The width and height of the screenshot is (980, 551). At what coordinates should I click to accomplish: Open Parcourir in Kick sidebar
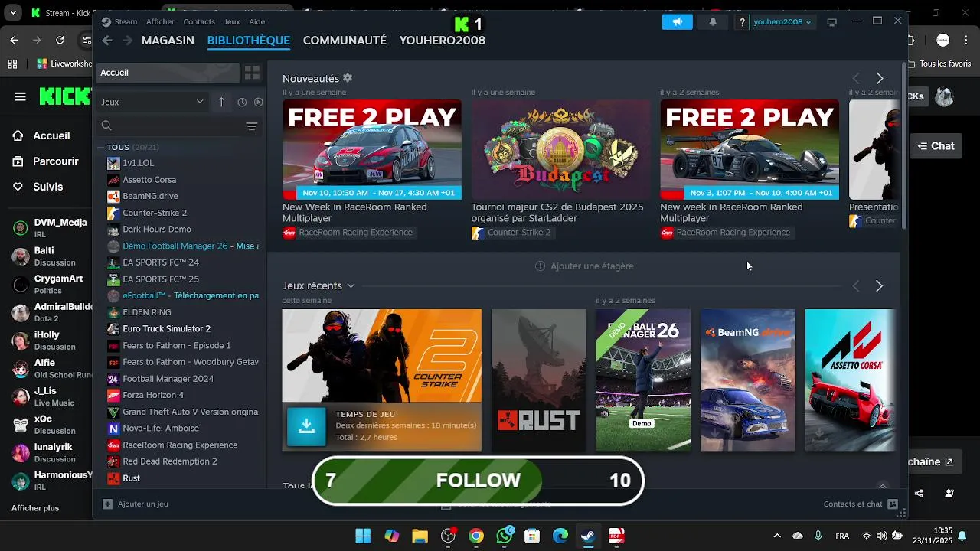[x=46, y=161]
